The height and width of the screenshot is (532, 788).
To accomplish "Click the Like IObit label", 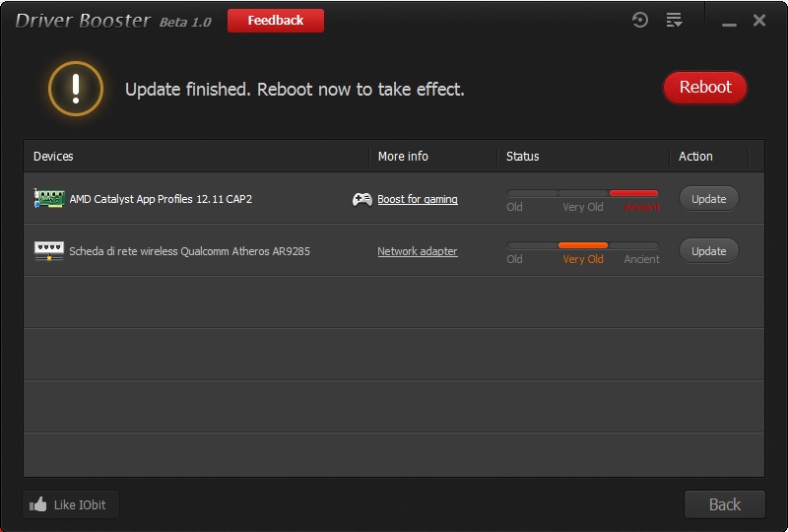I will coord(80,504).
